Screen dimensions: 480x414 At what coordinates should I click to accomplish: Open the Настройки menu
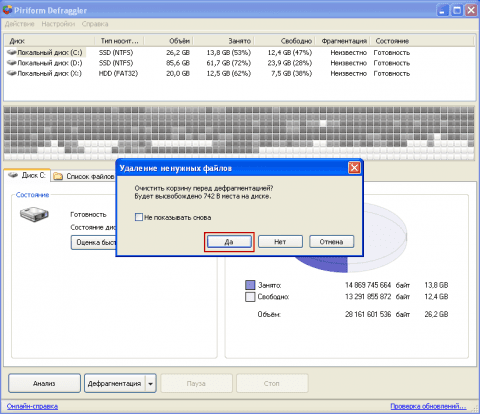(58, 24)
